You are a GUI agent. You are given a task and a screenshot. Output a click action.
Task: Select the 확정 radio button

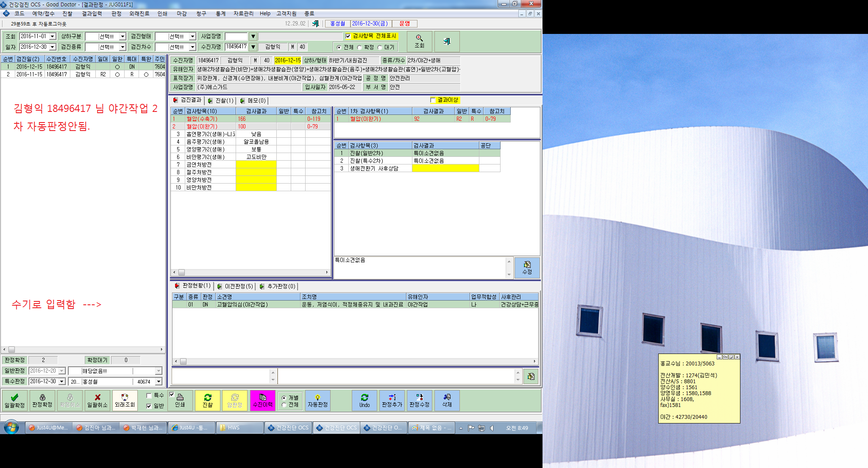(x=359, y=47)
